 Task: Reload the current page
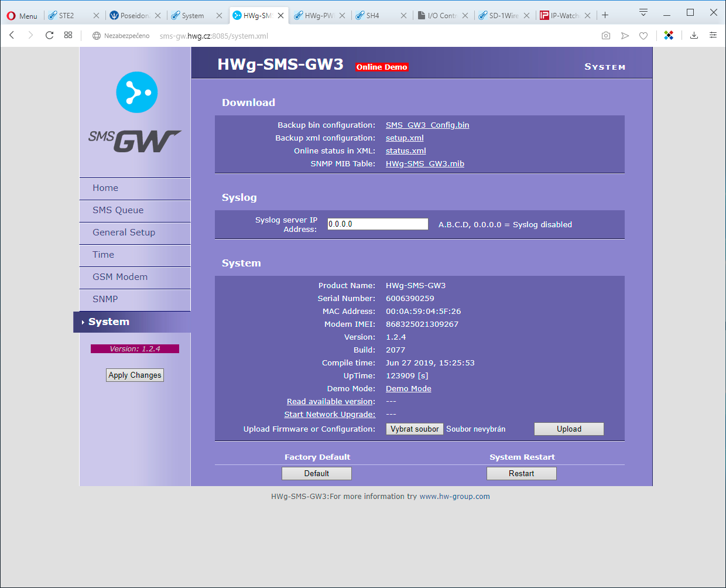[49, 36]
